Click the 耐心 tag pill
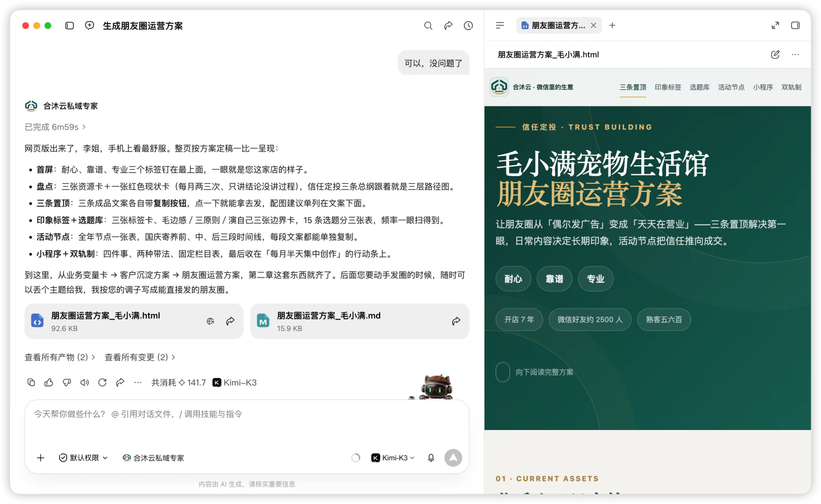Image resolution: width=821 pixels, height=504 pixels. 513,279
